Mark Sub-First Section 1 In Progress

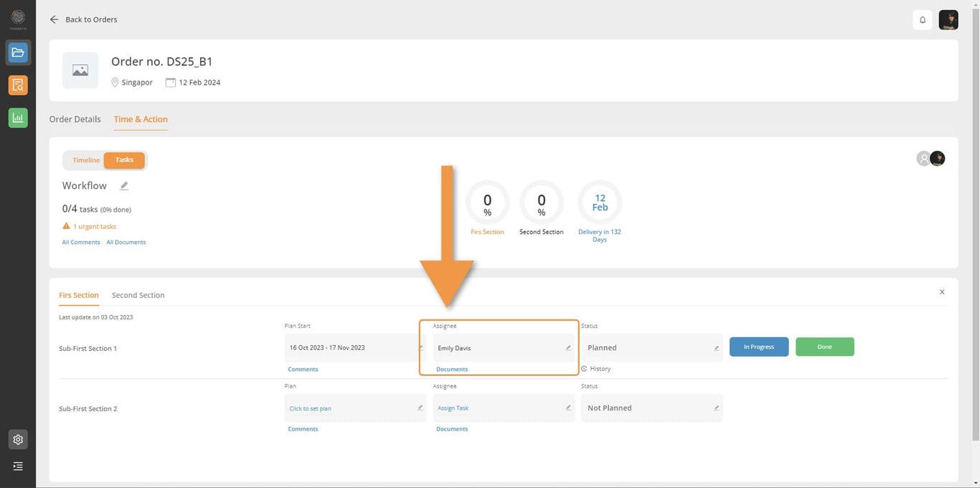pyautogui.click(x=759, y=347)
